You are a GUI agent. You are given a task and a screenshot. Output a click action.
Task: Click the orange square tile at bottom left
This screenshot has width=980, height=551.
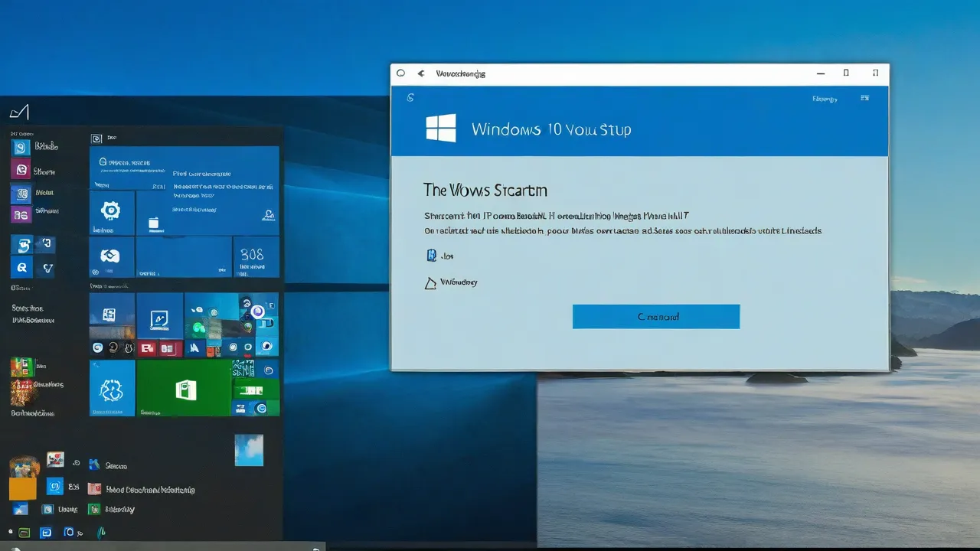(x=22, y=488)
